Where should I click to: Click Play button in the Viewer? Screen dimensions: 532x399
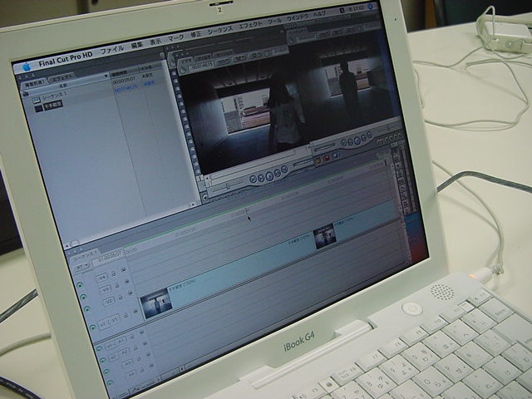coord(269,175)
